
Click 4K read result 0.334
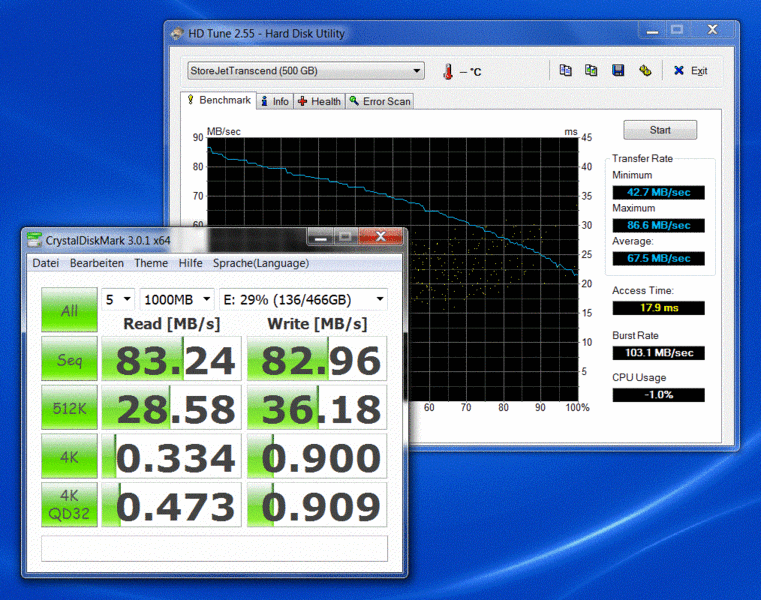[x=171, y=456]
